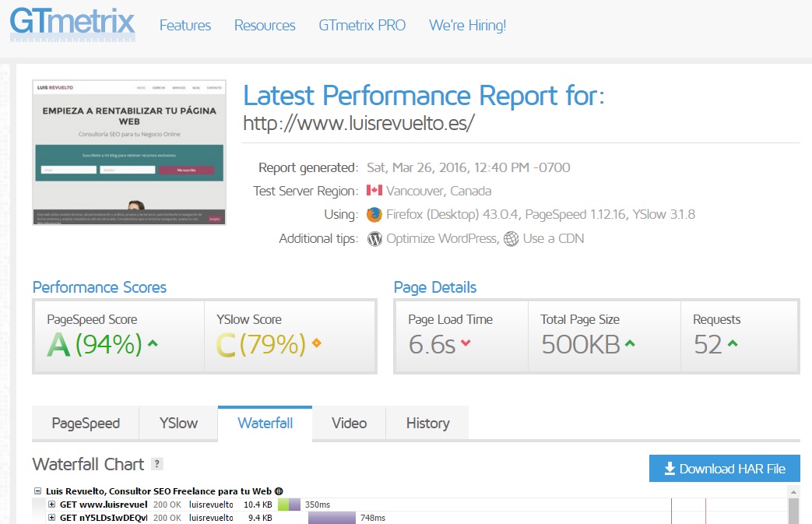
Task: Click the Firefox browser icon
Action: pyautogui.click(x=374, y=214)
